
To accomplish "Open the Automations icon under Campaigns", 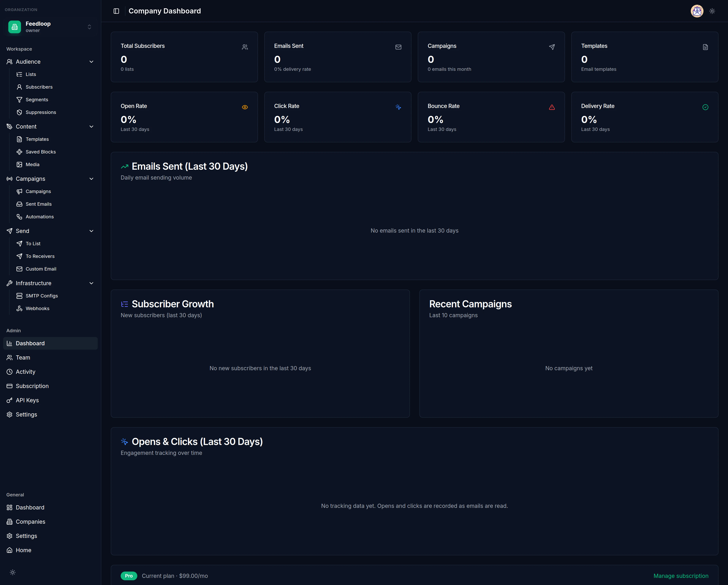I will (19, 216).
